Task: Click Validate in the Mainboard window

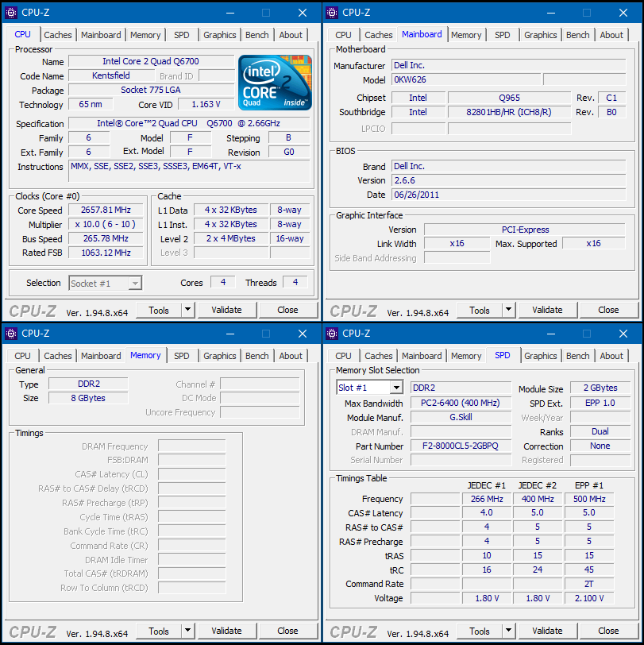Action: (x=547, y=310)
